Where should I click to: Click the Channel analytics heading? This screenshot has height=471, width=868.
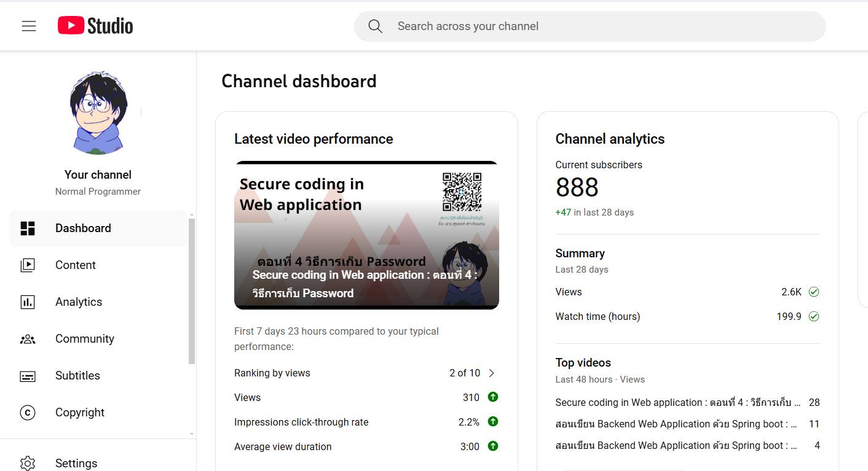(x=610, y=139)
